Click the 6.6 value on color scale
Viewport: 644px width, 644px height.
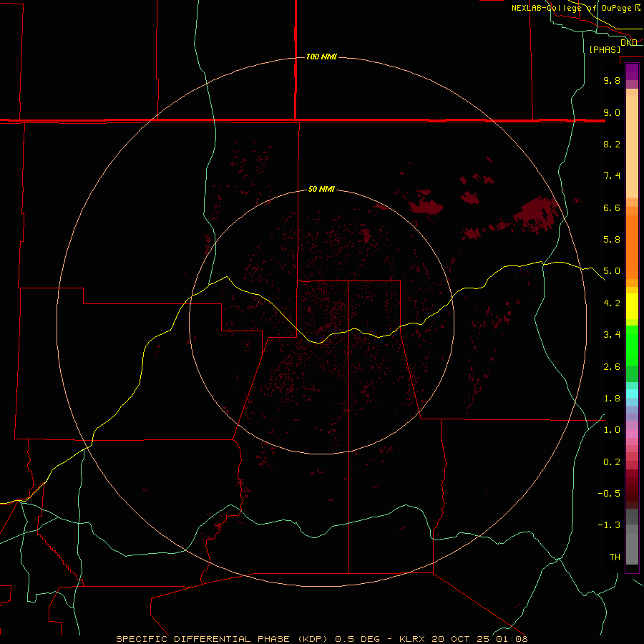point(612,208)
